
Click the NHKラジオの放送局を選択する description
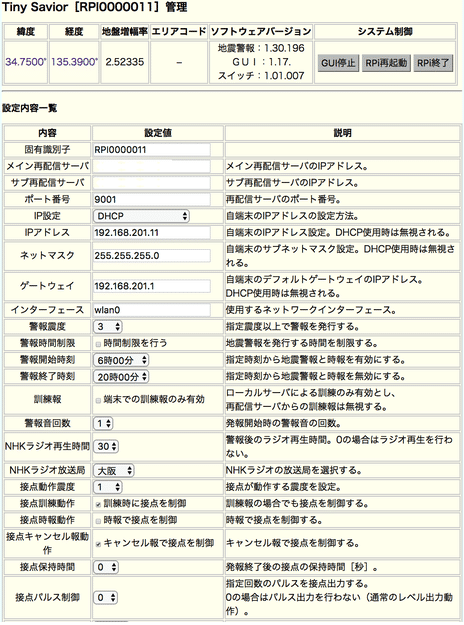click(294, 470)
